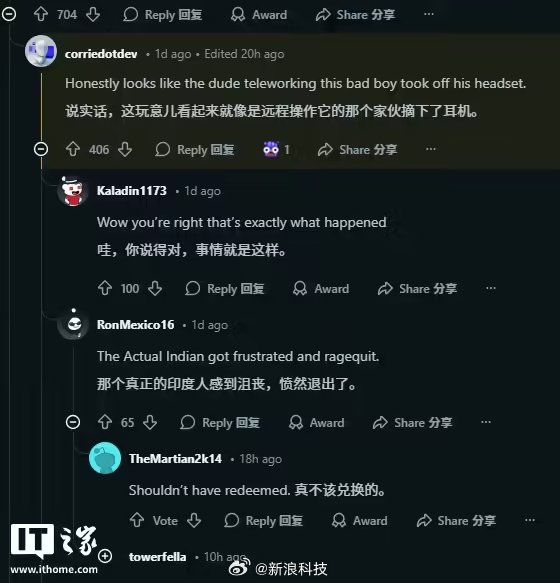The image size is (560, 583).
Task: Collapse the top-level comment thread
Action: coord(9,15)
